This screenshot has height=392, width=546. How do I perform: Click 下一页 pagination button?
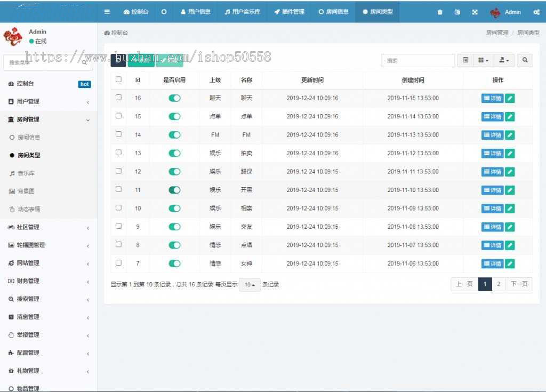tap(519, 284)
